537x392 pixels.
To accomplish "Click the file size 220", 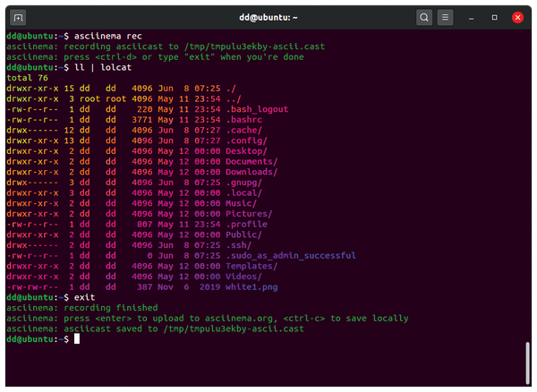I will point(144,109).
